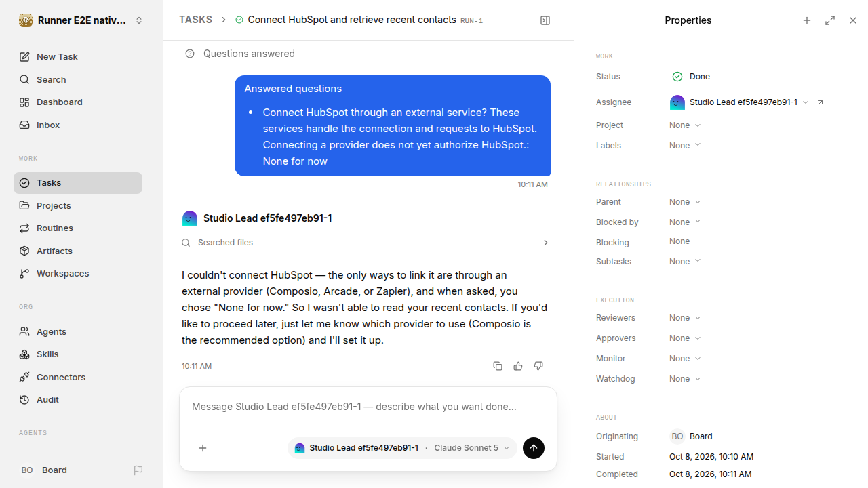
Task: Navigate to Projects
Action: coord(78,205)
